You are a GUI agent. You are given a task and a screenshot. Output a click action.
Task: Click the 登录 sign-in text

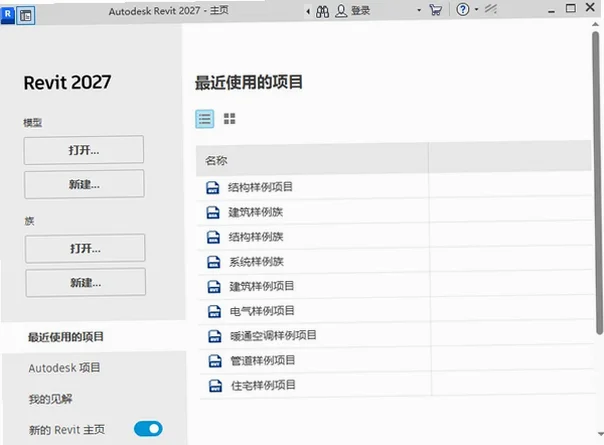click(360, 10)
